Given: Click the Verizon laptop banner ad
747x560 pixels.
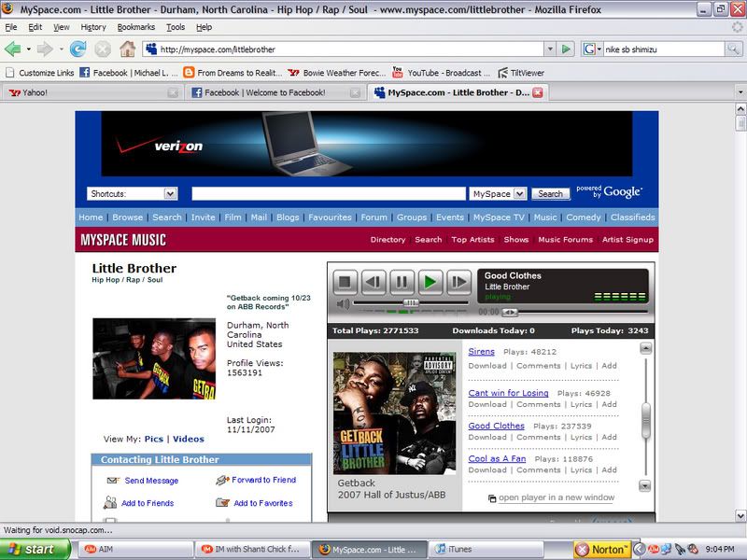Looking at the screenshot, I should point(367,144).
